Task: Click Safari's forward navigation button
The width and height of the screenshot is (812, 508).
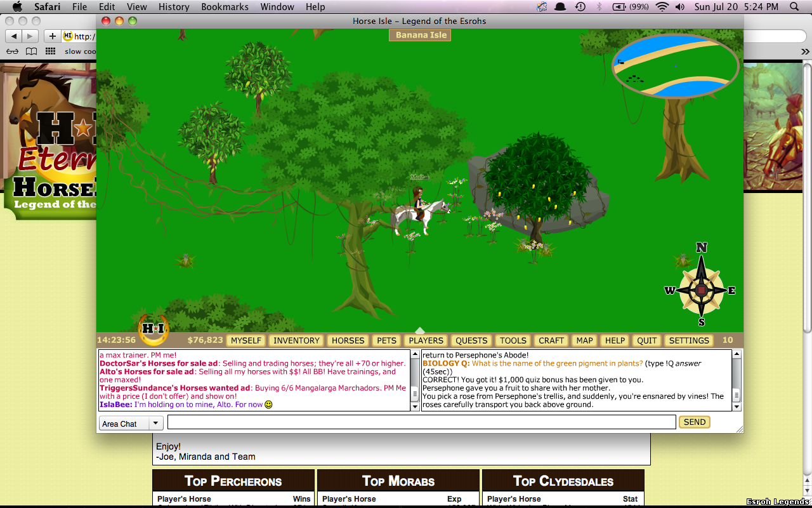Action: [30, 36]
